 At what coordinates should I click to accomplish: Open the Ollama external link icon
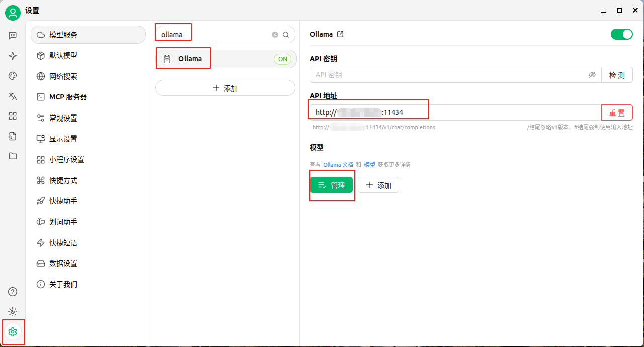(x=340, y=34)
